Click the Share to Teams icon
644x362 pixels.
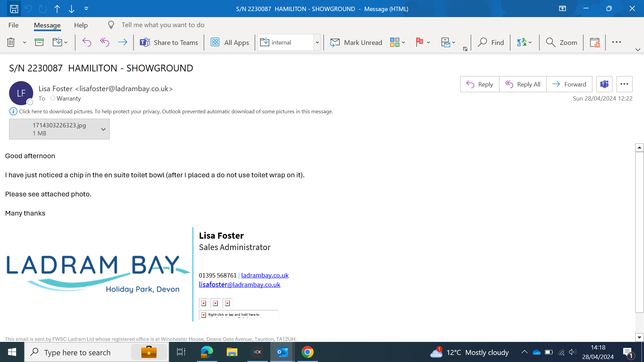(145, 43)
